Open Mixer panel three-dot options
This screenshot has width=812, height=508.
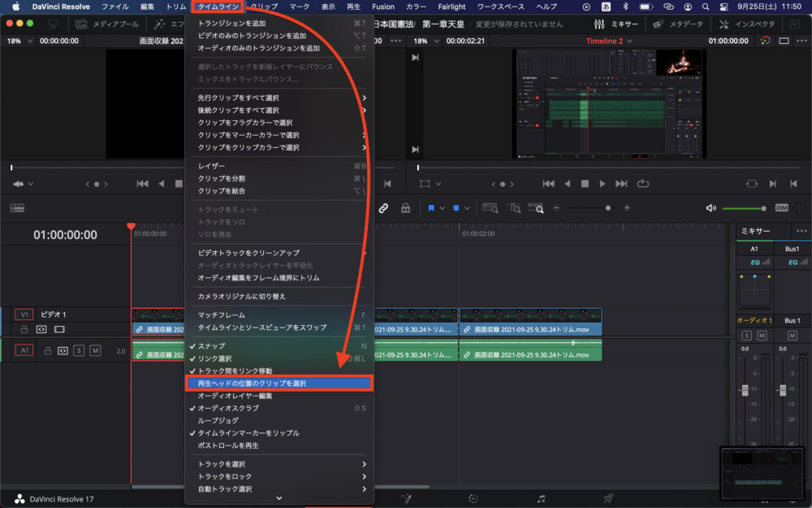click(801, 231)
